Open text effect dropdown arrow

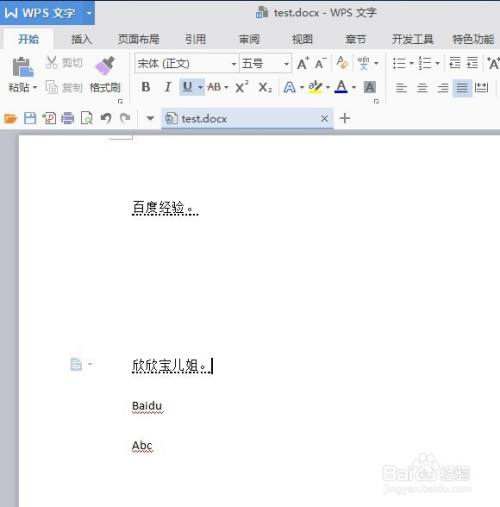click(302, 87)
